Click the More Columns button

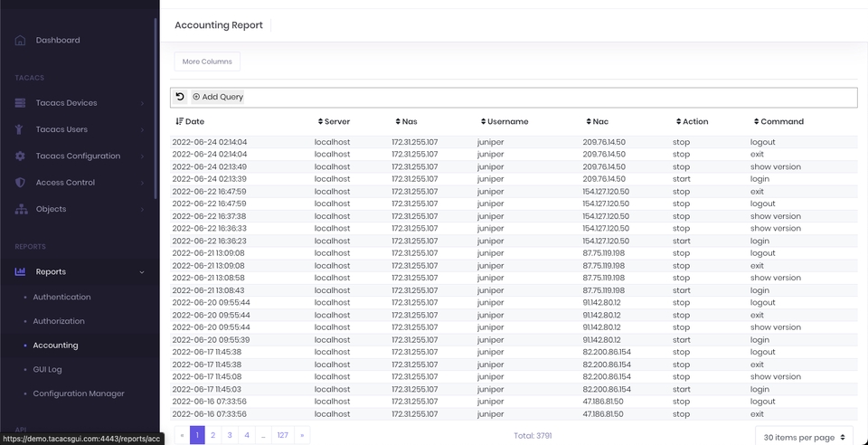tap(207, 62)
